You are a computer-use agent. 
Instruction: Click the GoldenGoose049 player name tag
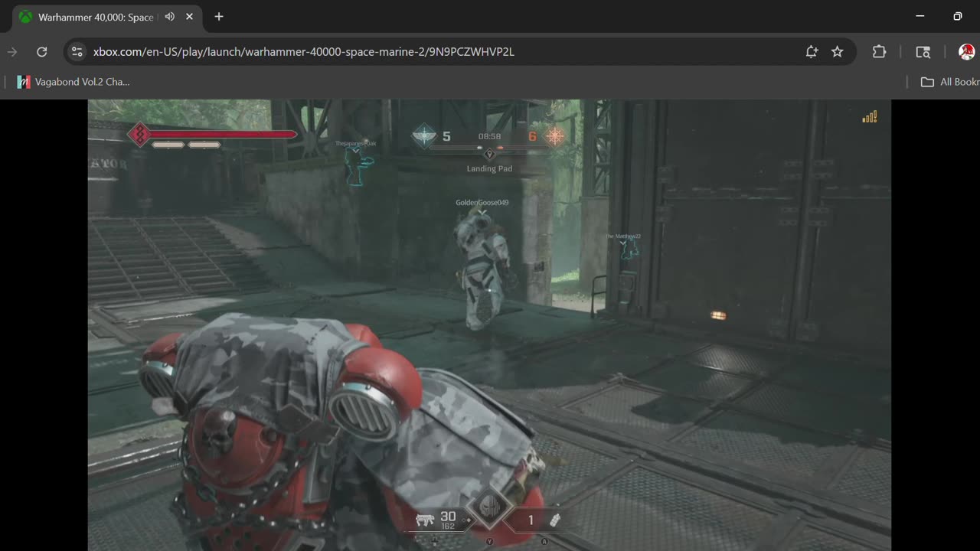click(482, 203)
